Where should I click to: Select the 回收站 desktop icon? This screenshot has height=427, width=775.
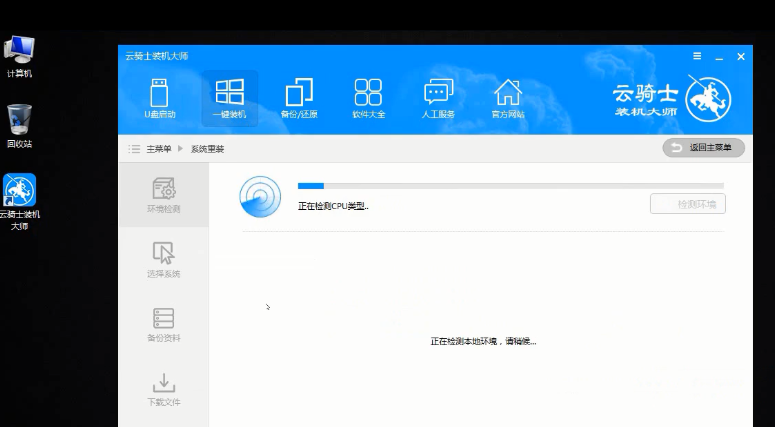(x=19, y=126)
